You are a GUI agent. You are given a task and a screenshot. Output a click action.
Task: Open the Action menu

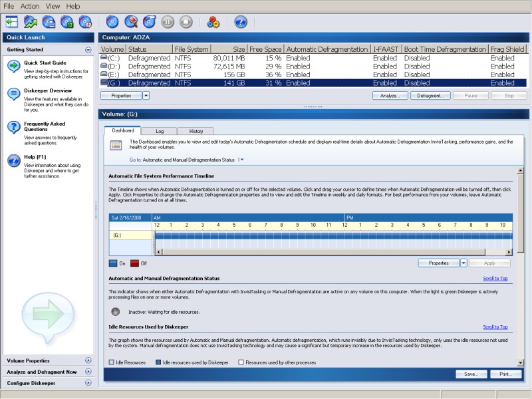click(30, 6)
